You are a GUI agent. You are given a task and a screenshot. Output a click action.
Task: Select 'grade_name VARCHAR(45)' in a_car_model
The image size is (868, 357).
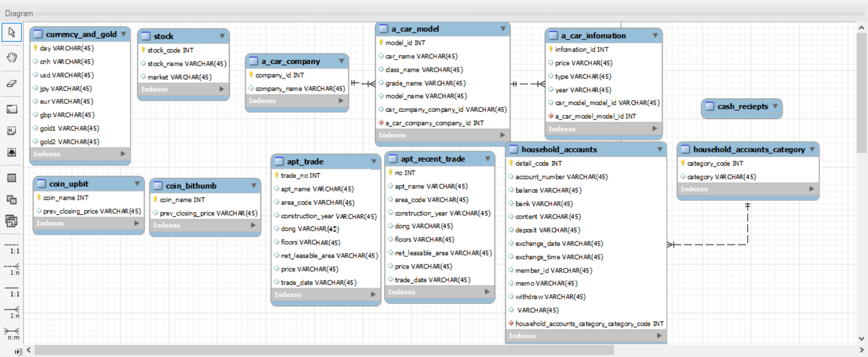tap(442, 83)
